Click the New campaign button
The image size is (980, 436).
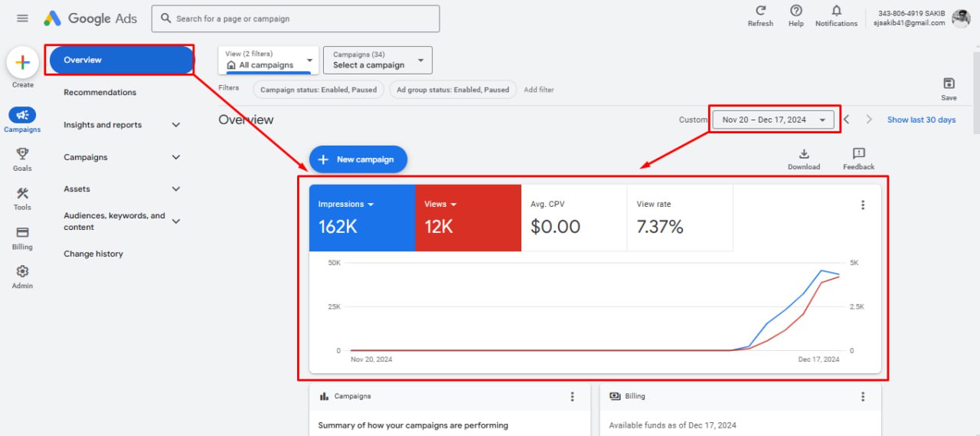pos(358,159)
